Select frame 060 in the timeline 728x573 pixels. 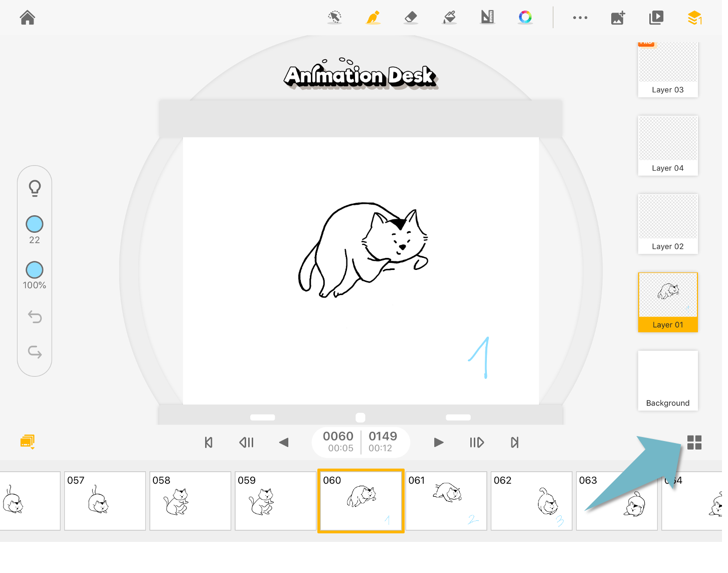361,501
